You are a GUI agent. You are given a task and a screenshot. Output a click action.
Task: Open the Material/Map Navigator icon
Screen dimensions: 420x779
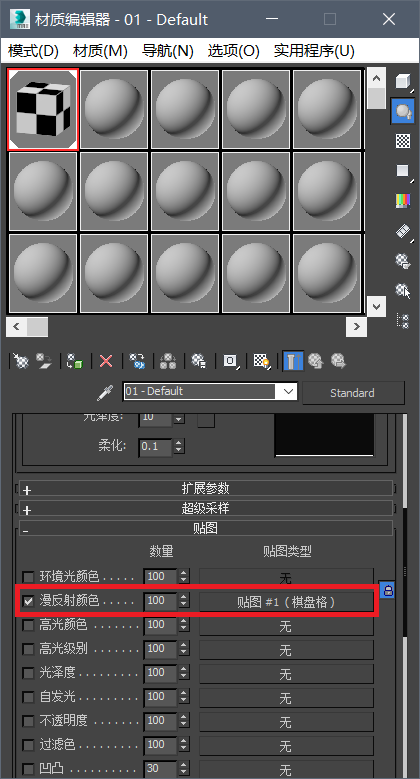[x=403, y=320]
